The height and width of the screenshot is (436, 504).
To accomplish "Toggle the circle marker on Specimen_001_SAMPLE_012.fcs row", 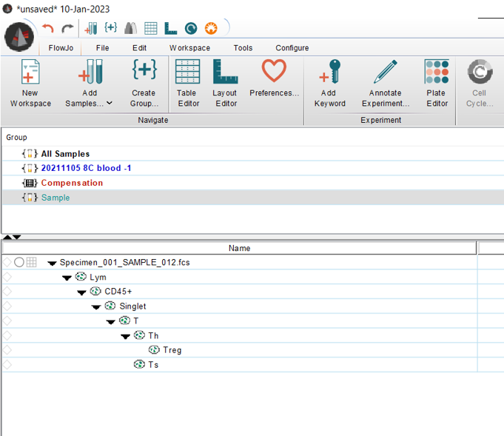I will 19,262.
